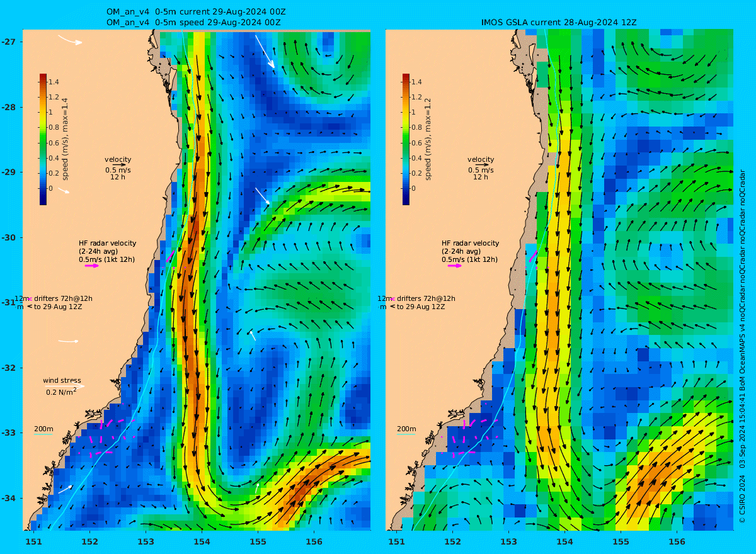The height and width of the screenshot is (554, 756).
Task: Click longitude label 152 under IMOS GSLA panel
Action: 452,542
